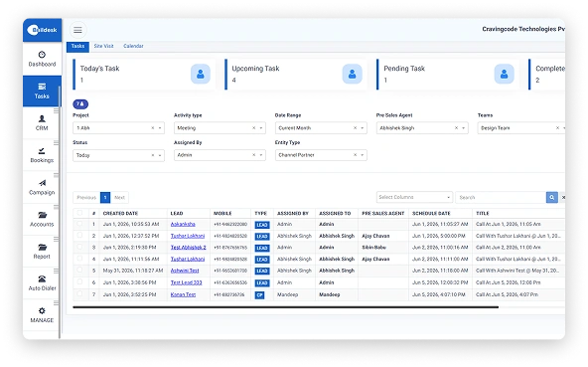Check the Konan Test row
The image size is (588, 367).
79,294
